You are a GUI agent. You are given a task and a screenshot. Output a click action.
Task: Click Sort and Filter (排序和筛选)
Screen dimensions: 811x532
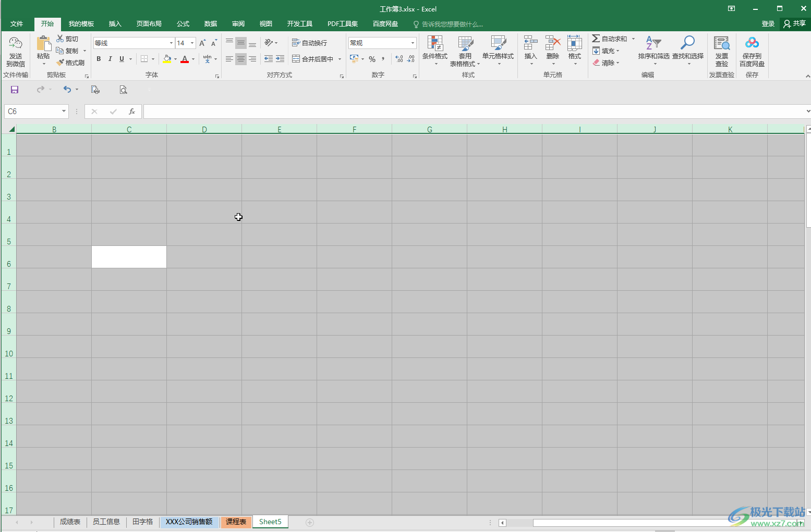(x=653, y=50)
